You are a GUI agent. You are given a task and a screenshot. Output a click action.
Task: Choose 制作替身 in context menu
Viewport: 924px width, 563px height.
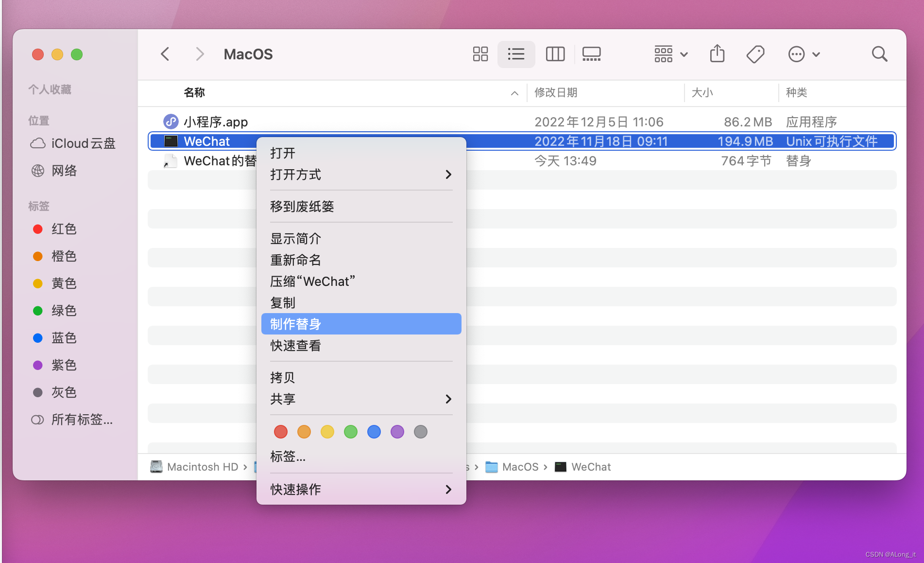click(x=361, y=324)
